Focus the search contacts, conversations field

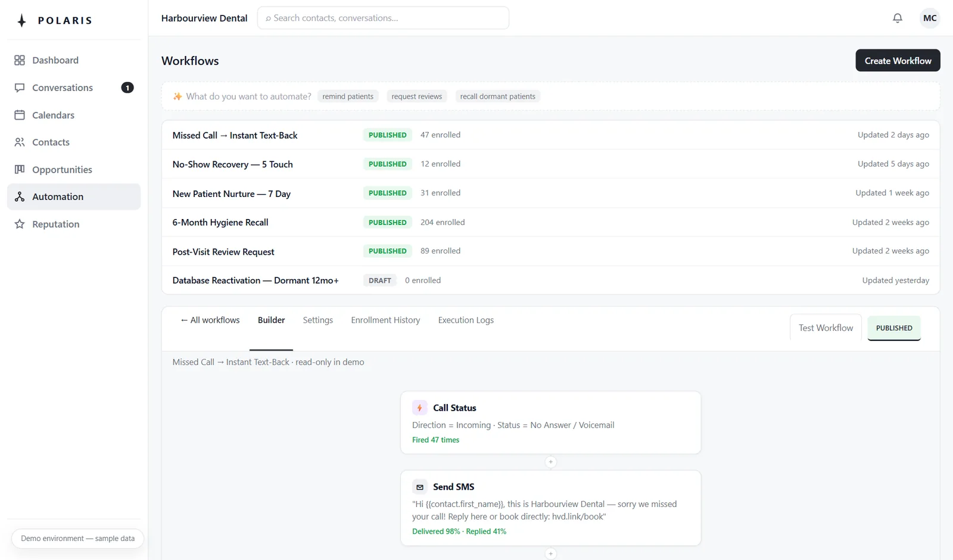point(383,18)
